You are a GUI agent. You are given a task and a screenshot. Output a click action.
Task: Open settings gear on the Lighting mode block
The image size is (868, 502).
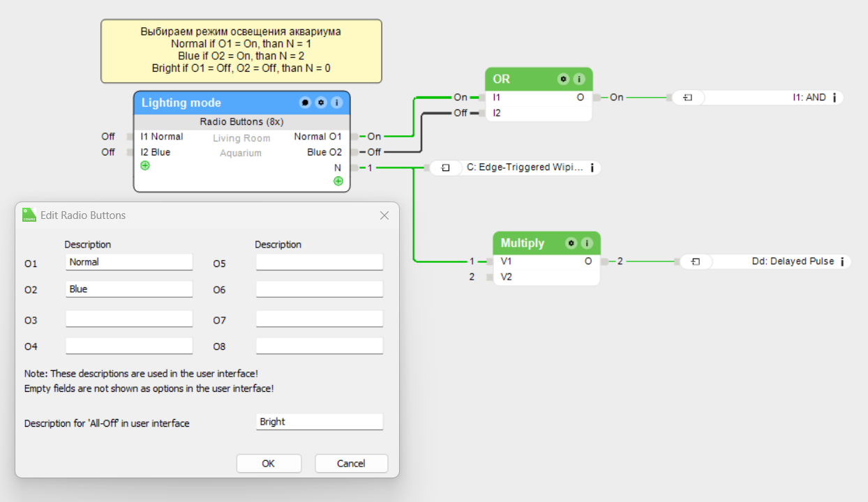click(321, 102)
